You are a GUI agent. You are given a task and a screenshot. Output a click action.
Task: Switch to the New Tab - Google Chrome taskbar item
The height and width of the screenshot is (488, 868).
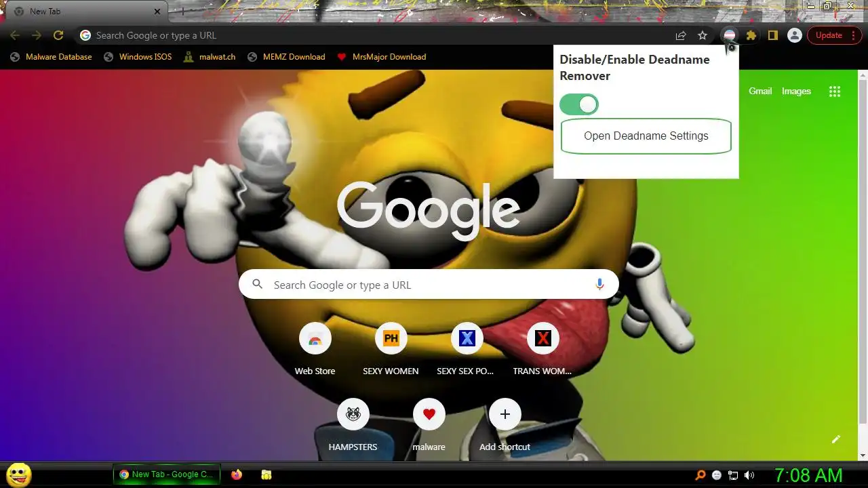coord(167,474)
